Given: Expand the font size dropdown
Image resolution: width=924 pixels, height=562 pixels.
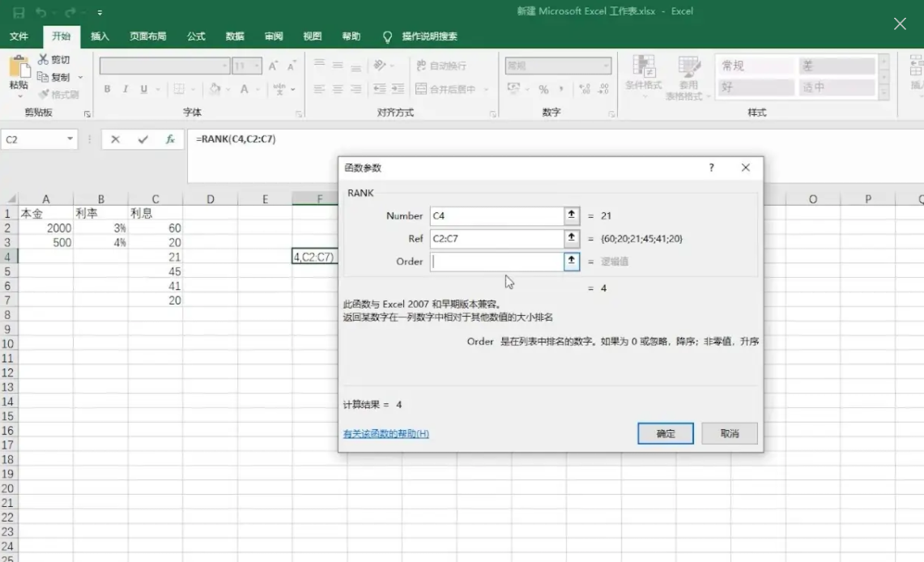Looking at the screenshot, I should (x=258, y=66).
